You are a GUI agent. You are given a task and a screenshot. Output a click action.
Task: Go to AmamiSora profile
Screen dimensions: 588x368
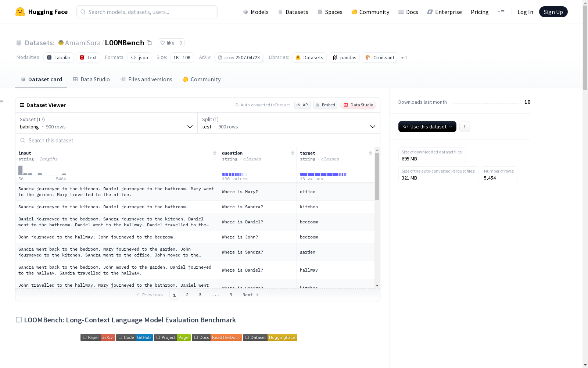(x=83, y=43)
